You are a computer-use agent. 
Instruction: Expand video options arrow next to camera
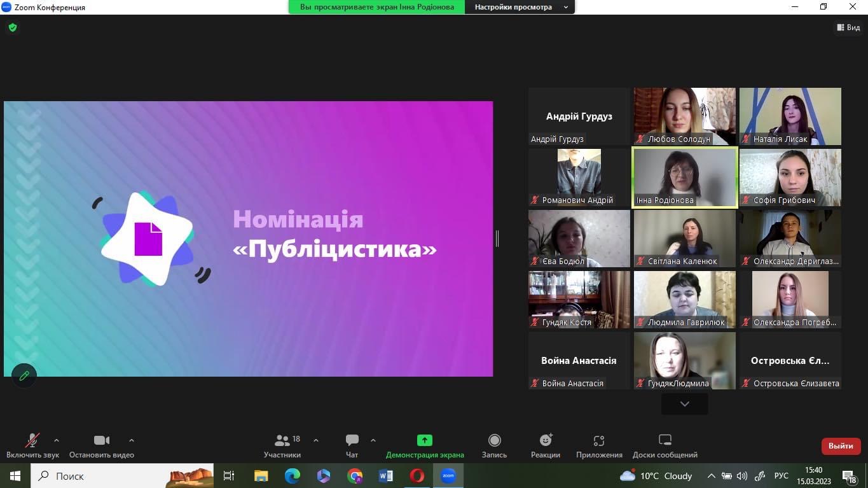[x=132, y=440]
